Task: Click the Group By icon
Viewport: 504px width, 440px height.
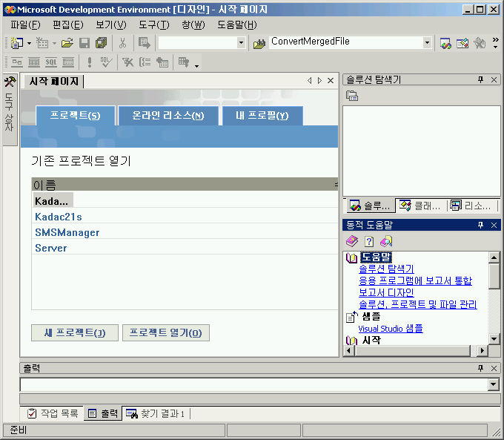Action: click(145, 62)
